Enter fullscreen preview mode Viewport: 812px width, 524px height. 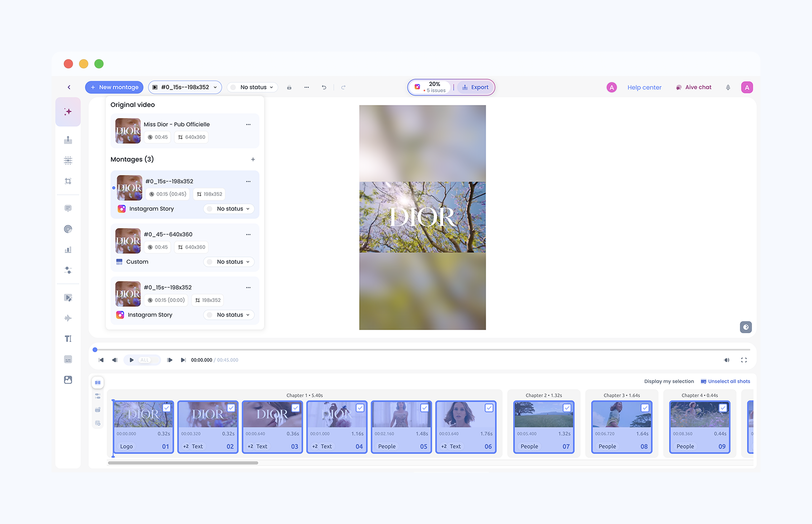[x=744, y=360]
